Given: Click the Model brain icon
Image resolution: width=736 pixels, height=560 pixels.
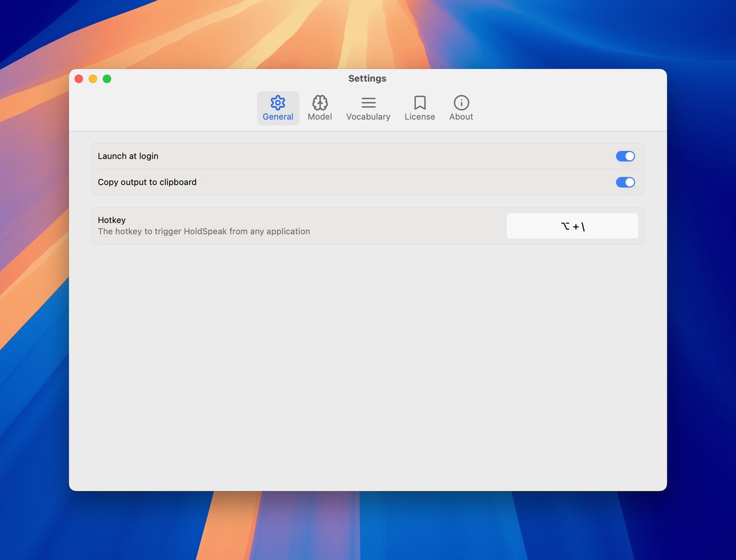Looking at the screenshot, I should [320, 102].
